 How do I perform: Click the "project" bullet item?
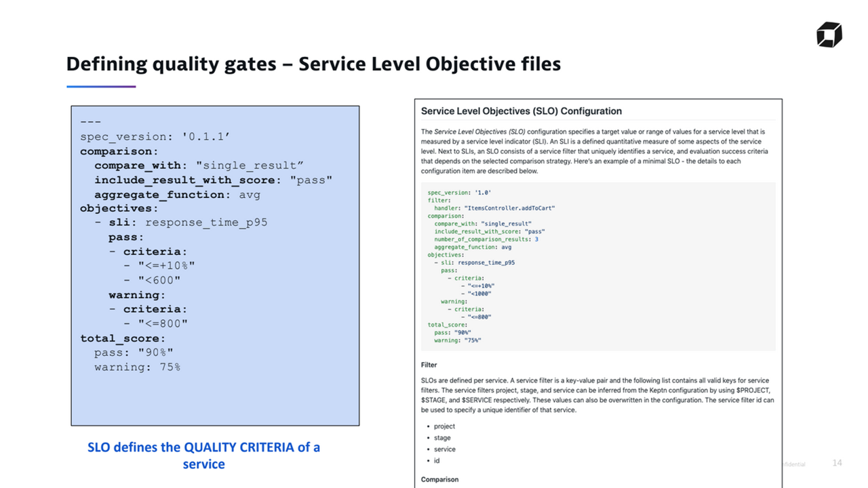pyautogui.click(x=444, y=426)
